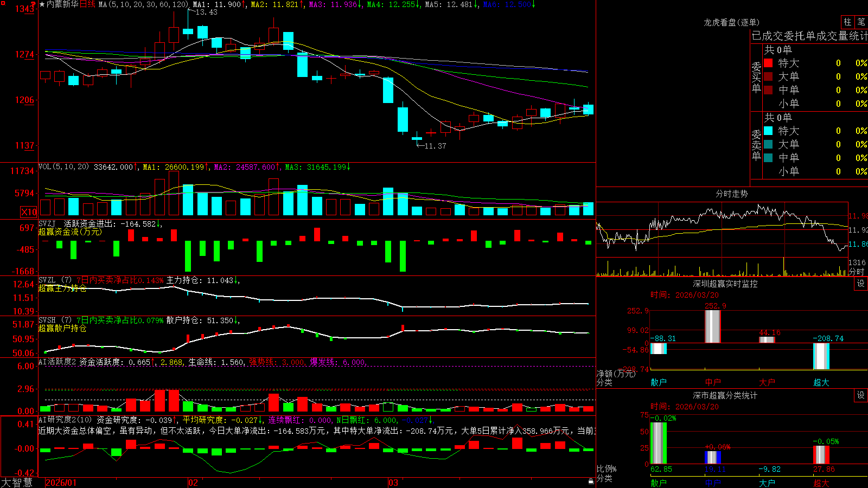The width and height of the screenshot is (868, 488).
Task: Click the 11.37 low price annotation
Action: (x=435, y=146)
